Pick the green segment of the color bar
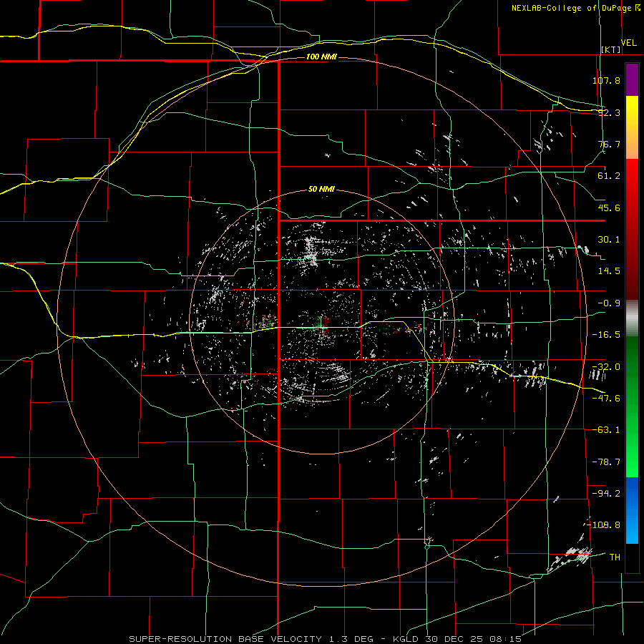 coord(632,406)
